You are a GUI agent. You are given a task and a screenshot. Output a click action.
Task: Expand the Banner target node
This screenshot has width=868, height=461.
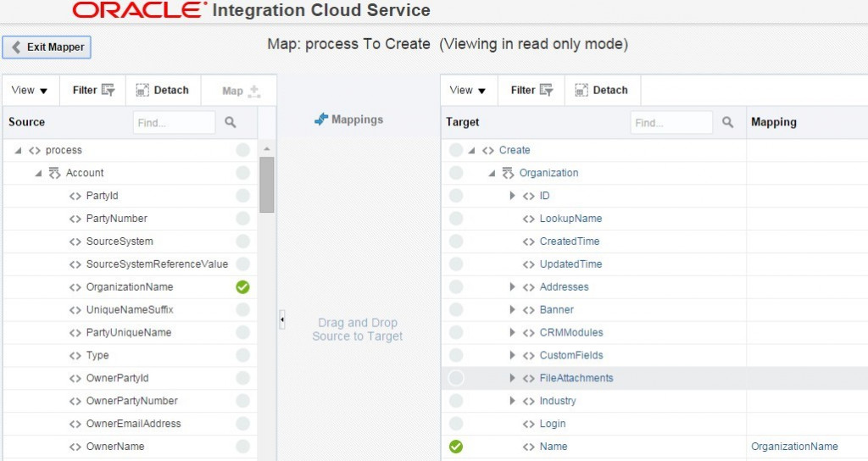pos(512,309)
